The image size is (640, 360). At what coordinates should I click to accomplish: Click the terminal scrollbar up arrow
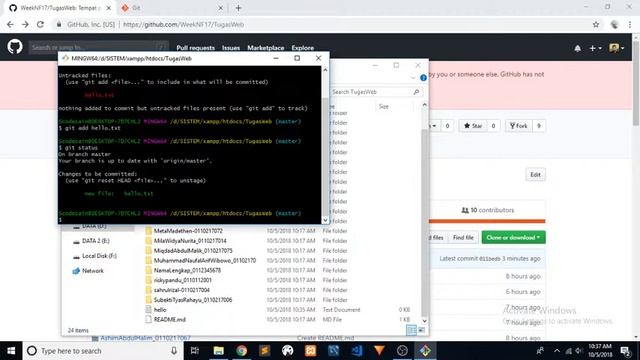coord(325,70)
